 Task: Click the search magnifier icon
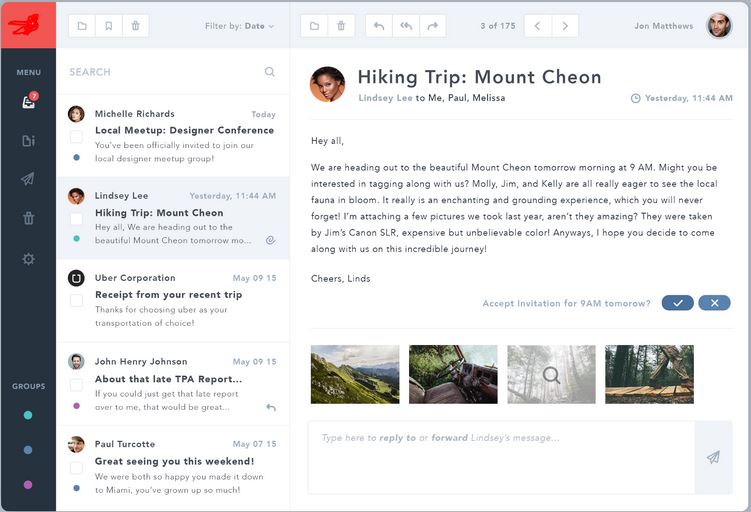point(269,72)
